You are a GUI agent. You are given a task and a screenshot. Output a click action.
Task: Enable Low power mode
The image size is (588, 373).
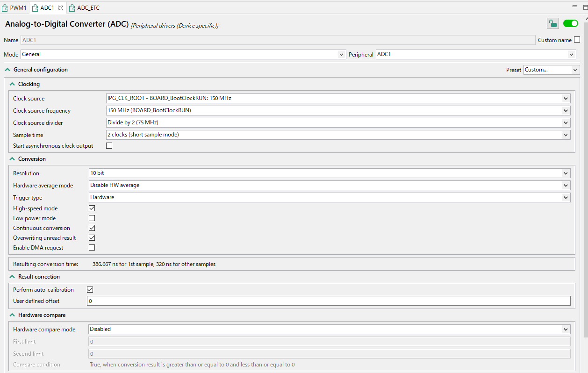tap(92, 218)
